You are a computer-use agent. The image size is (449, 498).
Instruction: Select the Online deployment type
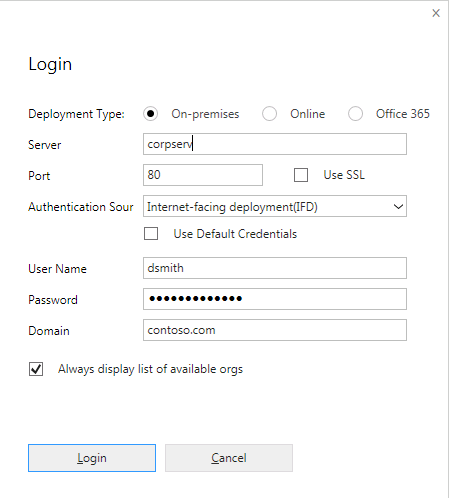(x=269, y=114)
